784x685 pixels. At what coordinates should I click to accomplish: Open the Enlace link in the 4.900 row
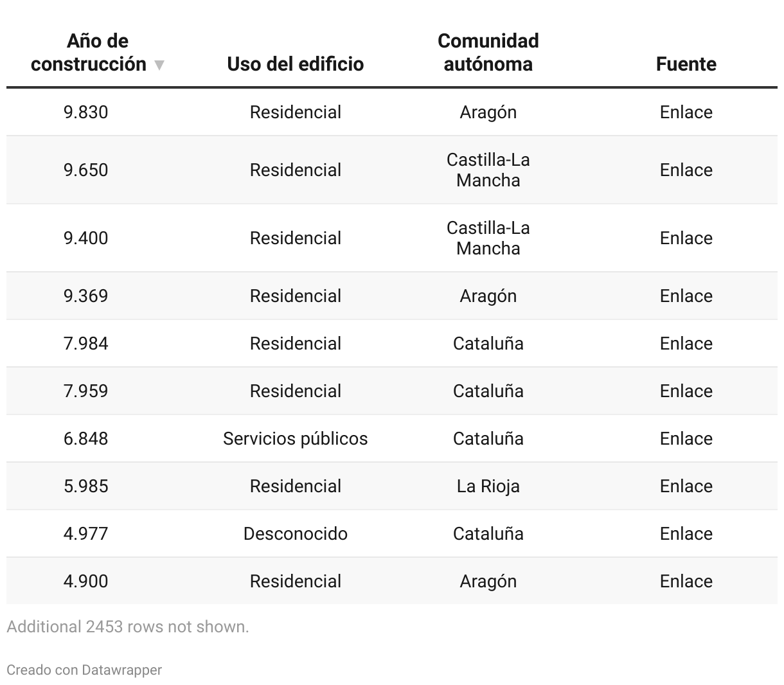pos(686,581)
